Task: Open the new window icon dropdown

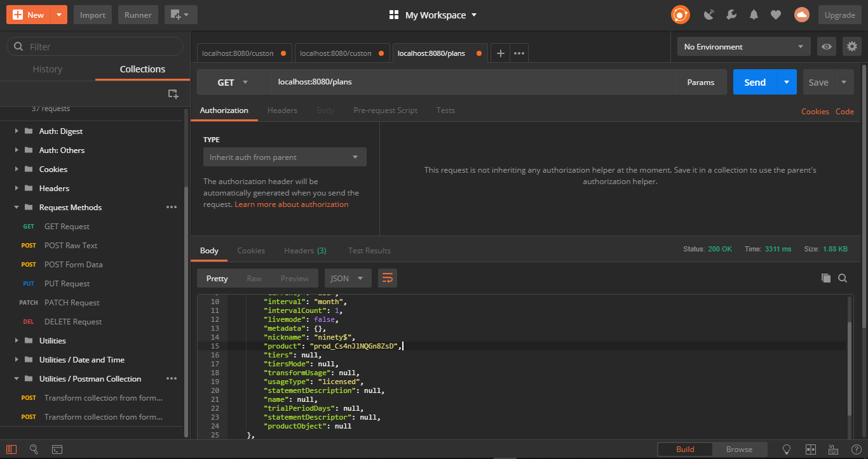Action: [180, 15]
